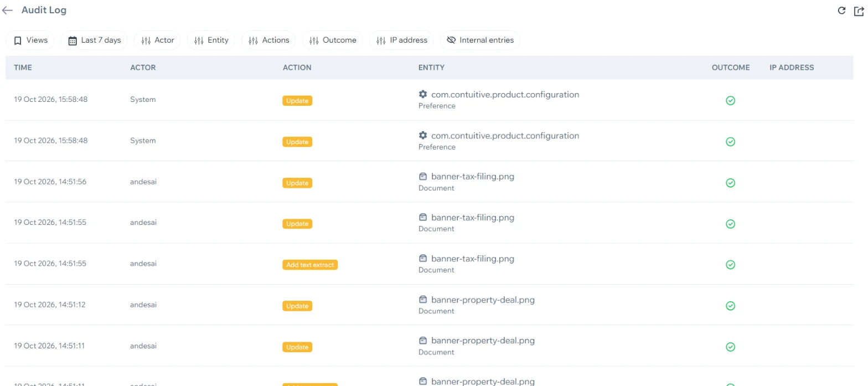The width and height of the screenshot is (868, 386).
Task: Click actor System in first row
Action: pos(143,100)
